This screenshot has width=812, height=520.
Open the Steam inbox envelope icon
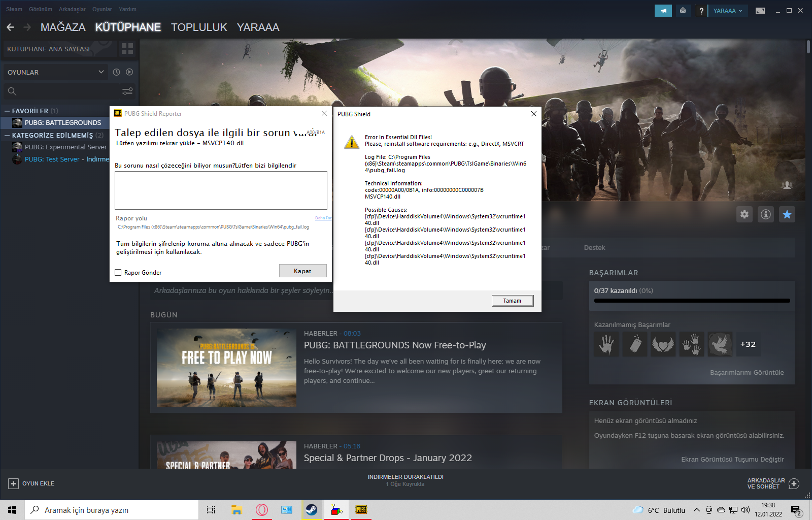point(683,11)
